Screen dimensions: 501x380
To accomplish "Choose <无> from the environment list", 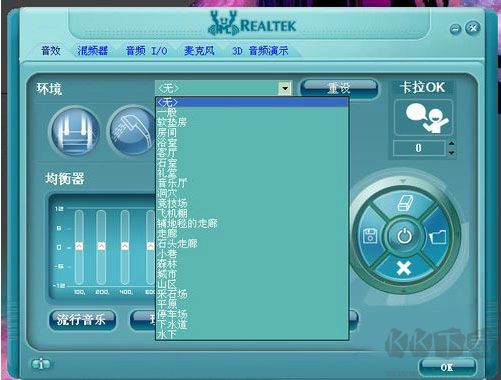I will click(x=252, y=102).
